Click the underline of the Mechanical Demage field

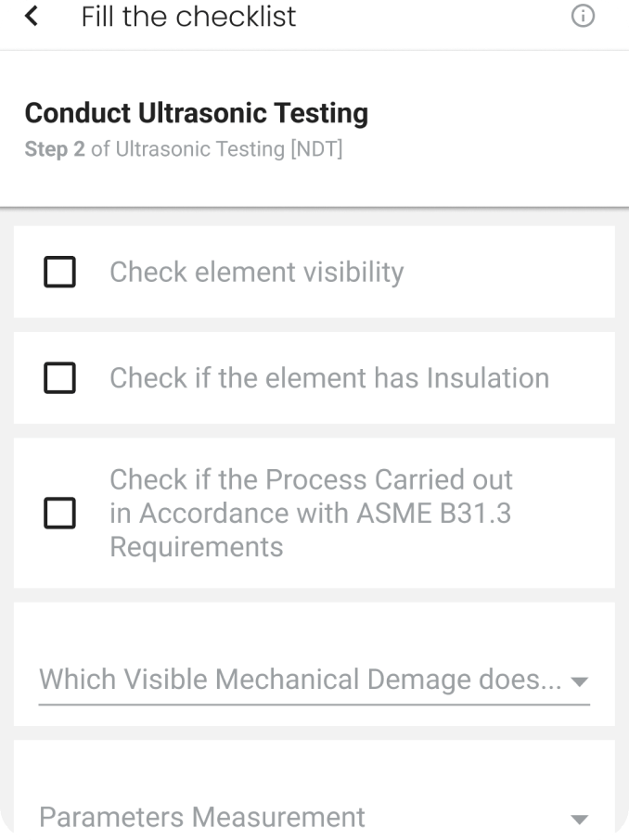point(314,706)
